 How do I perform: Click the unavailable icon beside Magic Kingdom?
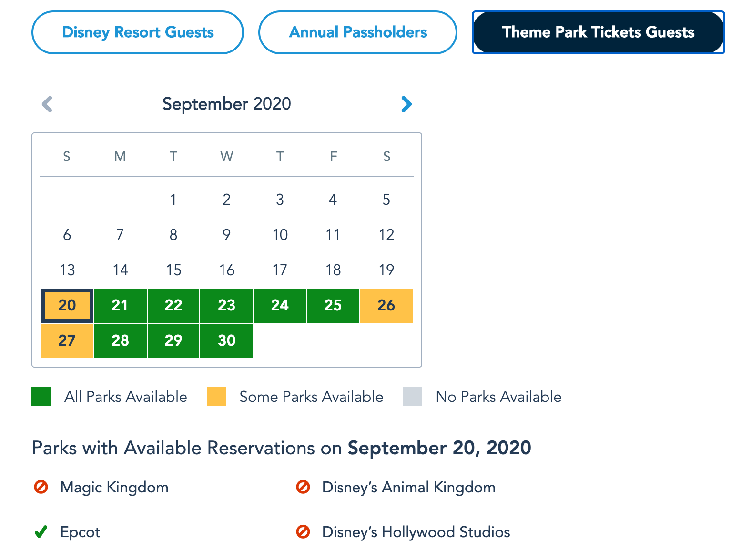point(41,487)
